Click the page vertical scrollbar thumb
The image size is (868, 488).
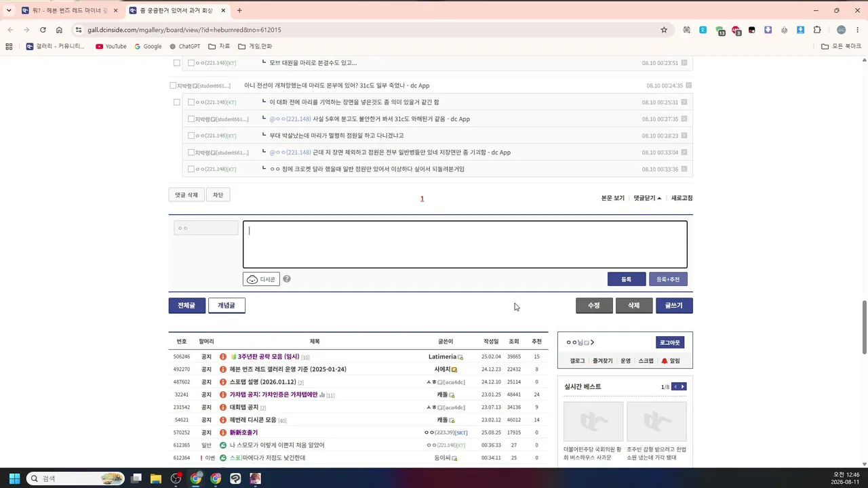[x=864, y=327]
